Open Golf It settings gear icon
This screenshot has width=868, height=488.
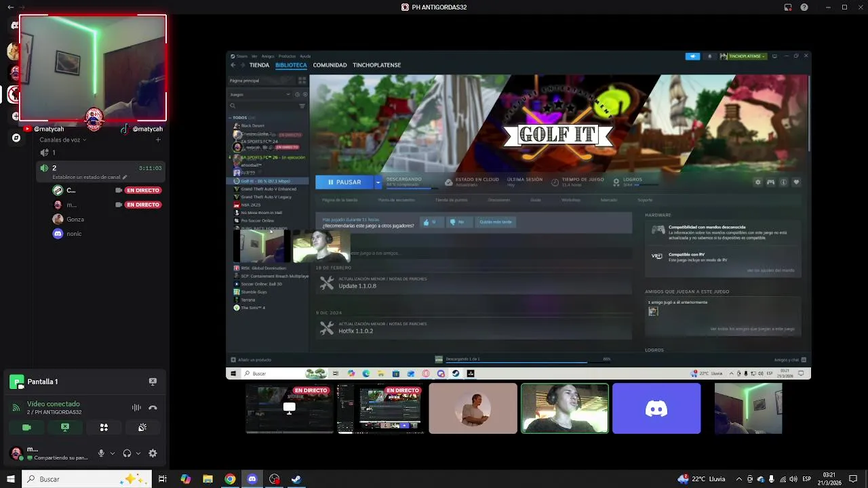pos(757,182)
